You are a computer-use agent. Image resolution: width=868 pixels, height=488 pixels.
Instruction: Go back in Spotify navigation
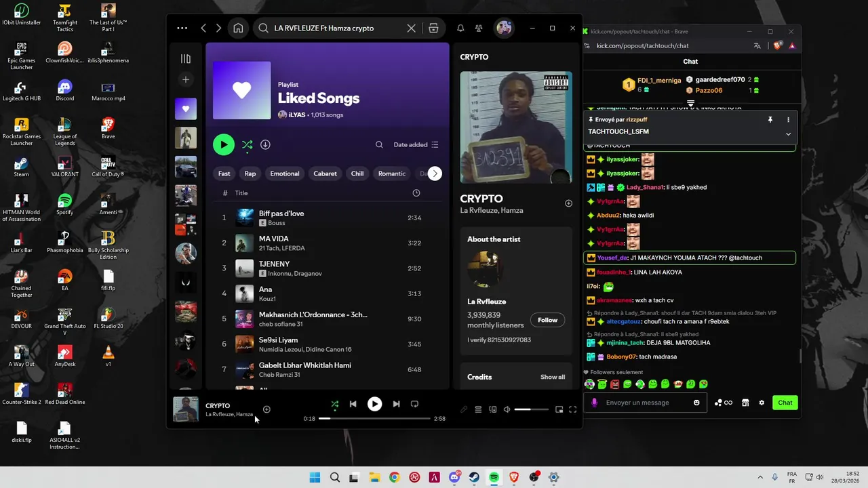[x=203, y=28]
